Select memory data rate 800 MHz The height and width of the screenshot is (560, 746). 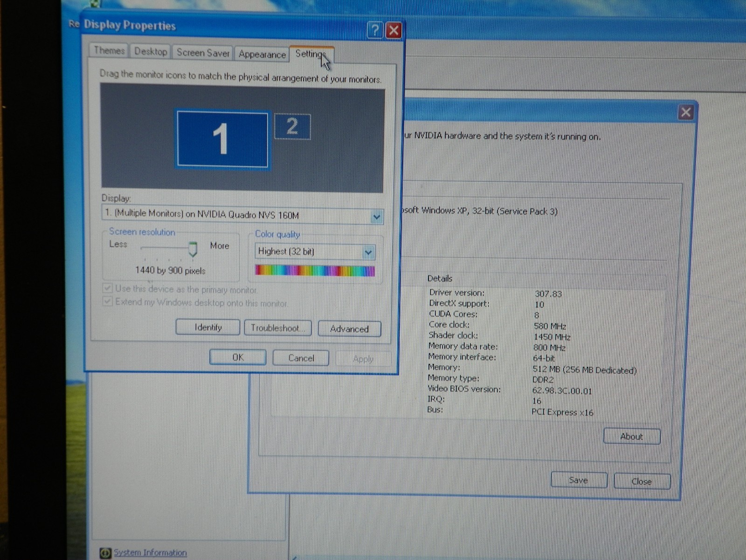click(x=549, y=348)
